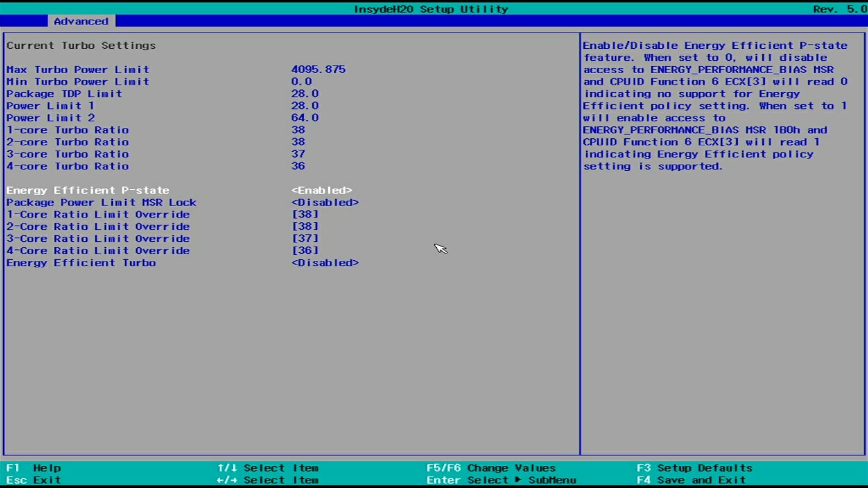The height and width of the screenshot is (488, 868).
Task: Click the 3-core Turbo Ratio value 37
Action: [298, 154]
